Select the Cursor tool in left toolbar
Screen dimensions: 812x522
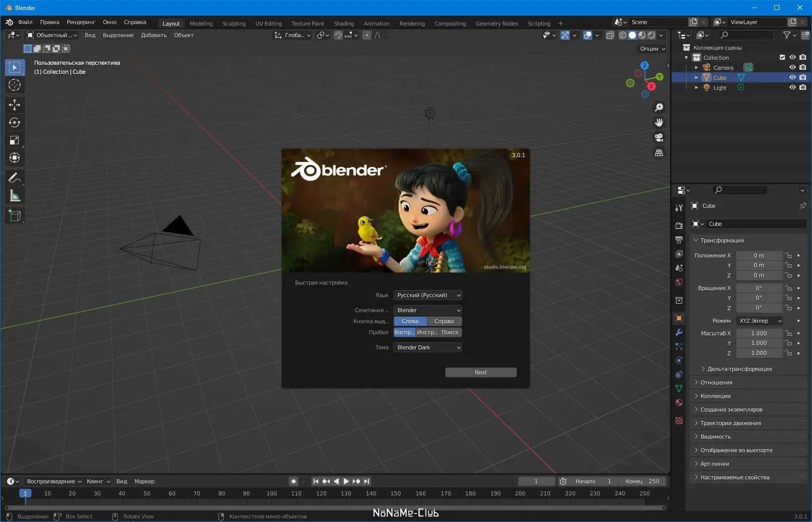(15, 85)
